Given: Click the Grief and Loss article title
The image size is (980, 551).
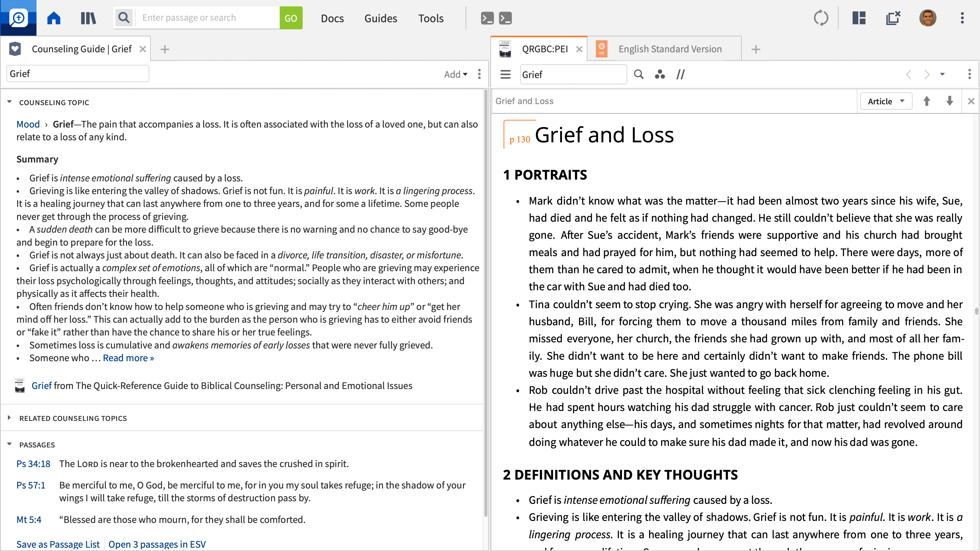Looking at the screenshot, I should 604,135.
